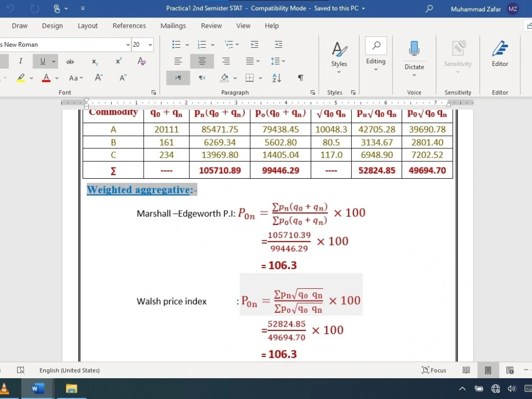
Task: Sort selected text
Action: point(277,78)
